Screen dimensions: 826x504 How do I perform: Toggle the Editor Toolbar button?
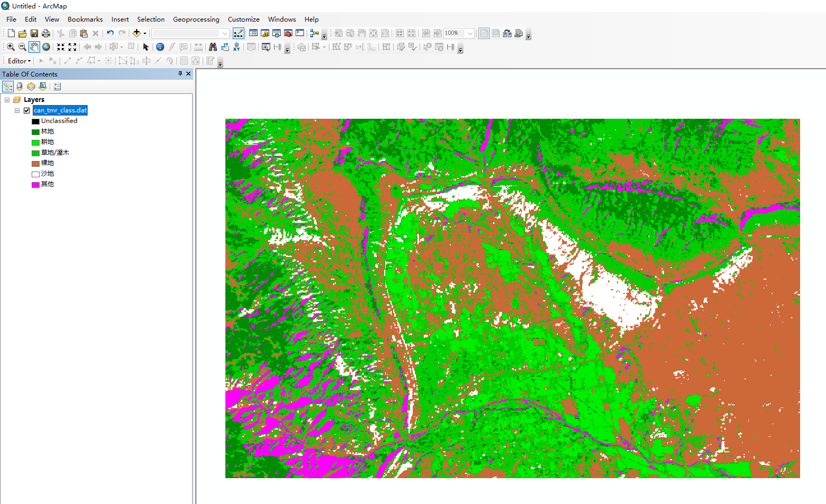click(239, 33)
